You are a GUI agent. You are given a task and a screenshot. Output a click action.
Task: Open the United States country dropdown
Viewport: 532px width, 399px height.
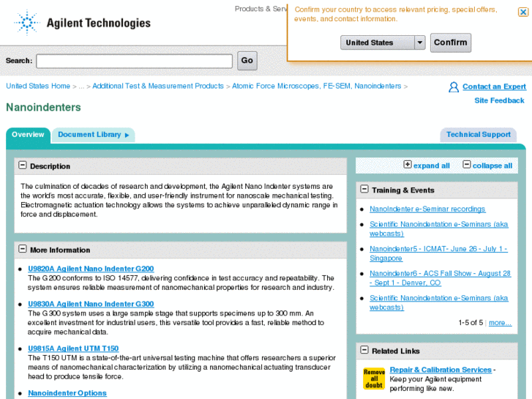383,42
